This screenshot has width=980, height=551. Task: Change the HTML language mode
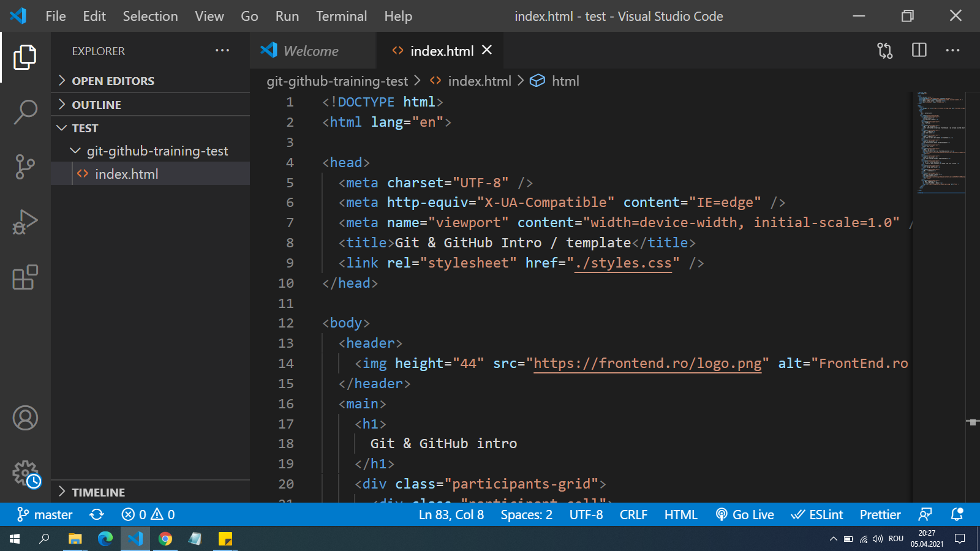pyautogui.click(x=680, y=515)
